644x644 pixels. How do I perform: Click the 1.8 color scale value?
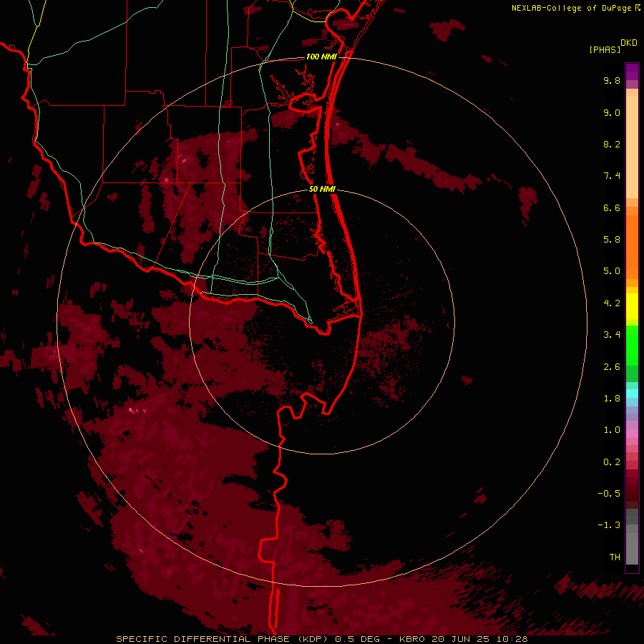(x=612, y=399)
